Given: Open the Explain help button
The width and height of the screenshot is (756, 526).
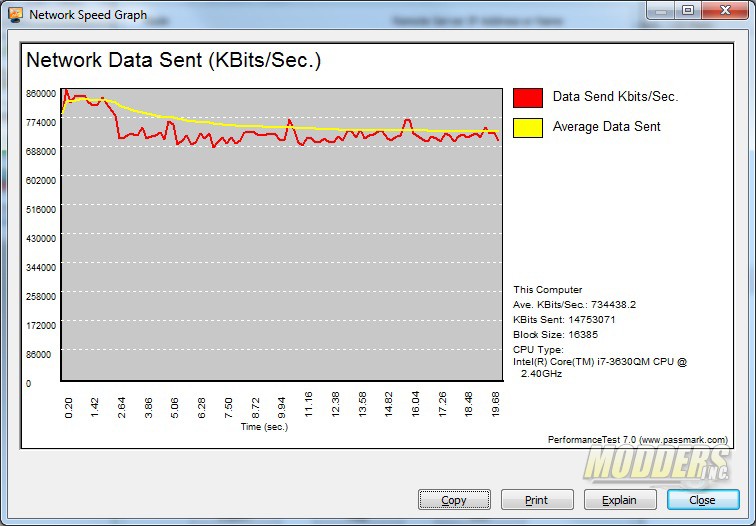Looking at the screenshot, I should pos(620,500).
